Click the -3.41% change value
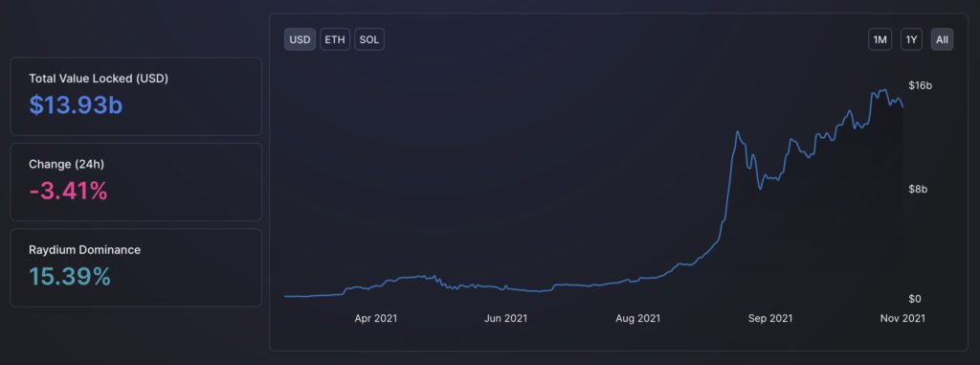Image resolution: width=980 pixels, height=365 pixels. 68,191
